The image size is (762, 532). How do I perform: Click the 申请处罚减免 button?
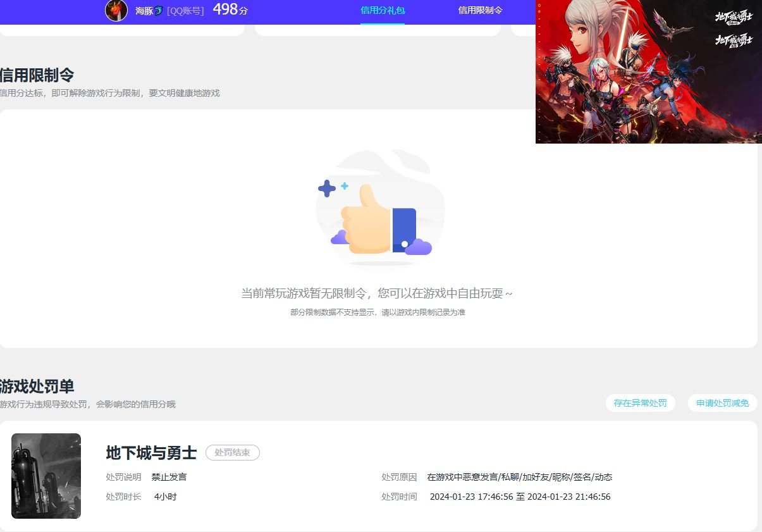pyautogui.click(x=722, y=403)
